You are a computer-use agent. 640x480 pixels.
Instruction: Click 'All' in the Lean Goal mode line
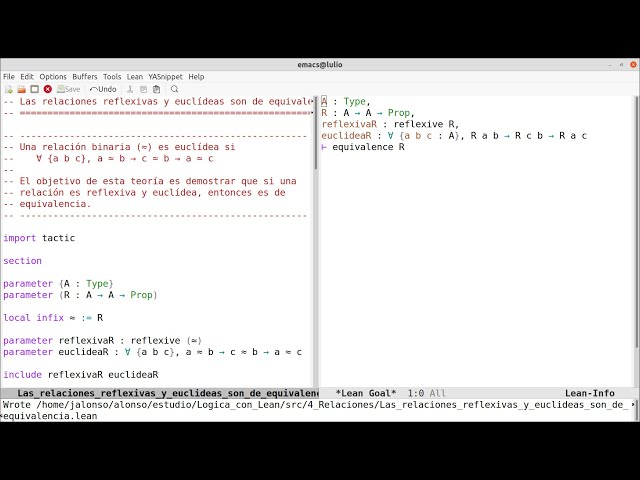pos(438,393)
